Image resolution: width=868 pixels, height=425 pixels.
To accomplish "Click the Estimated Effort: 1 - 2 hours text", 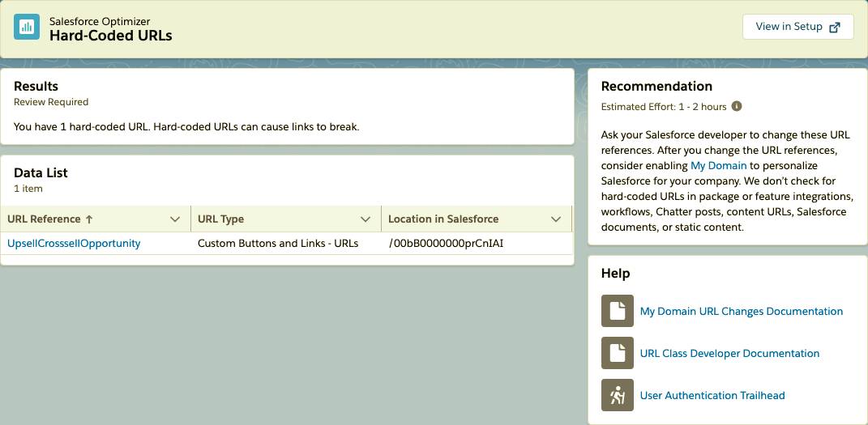I will point(664,107).
